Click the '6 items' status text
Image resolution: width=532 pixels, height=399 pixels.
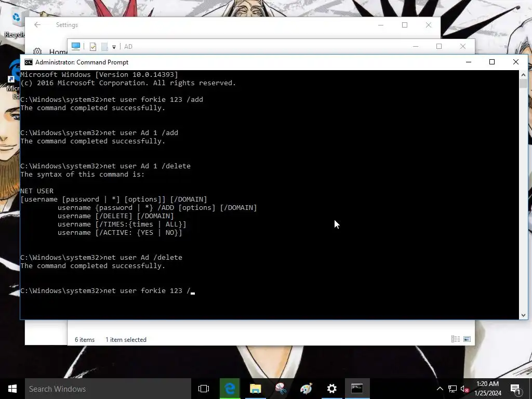85,340
